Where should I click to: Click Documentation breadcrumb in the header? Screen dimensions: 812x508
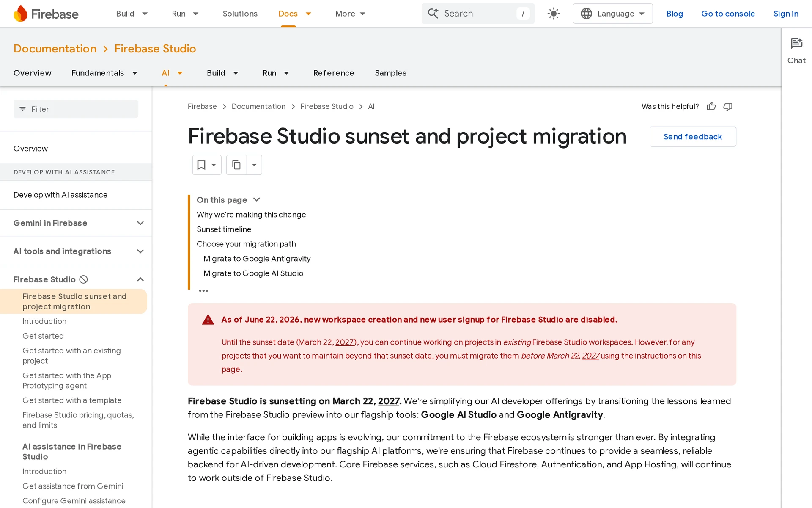click(x=55, y=49)
